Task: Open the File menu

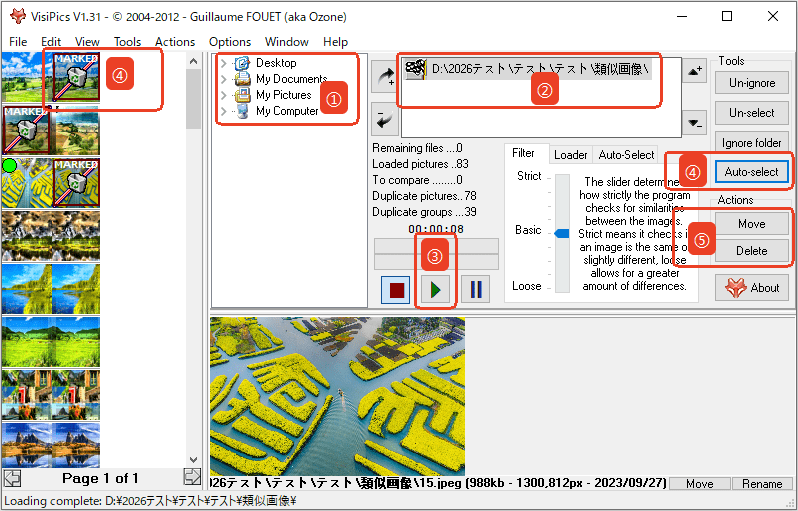Action: pyautogui.click(x=18, y=42)
